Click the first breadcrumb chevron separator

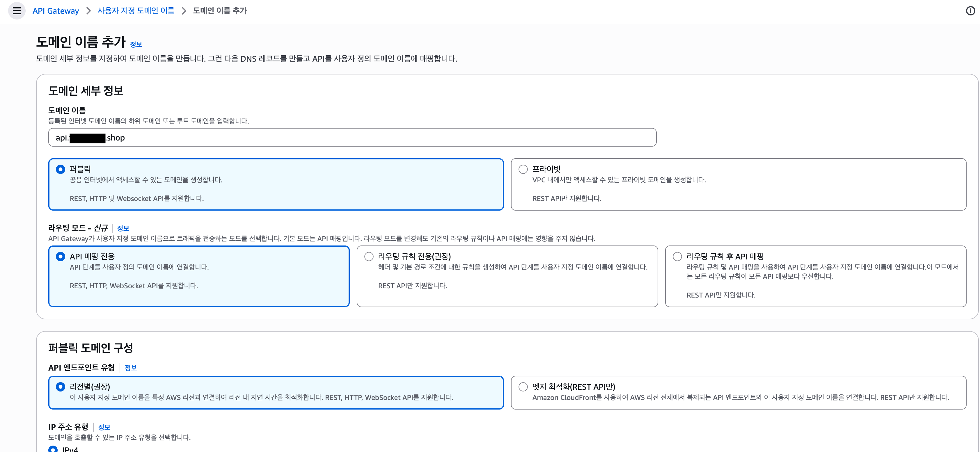(88, 11)
